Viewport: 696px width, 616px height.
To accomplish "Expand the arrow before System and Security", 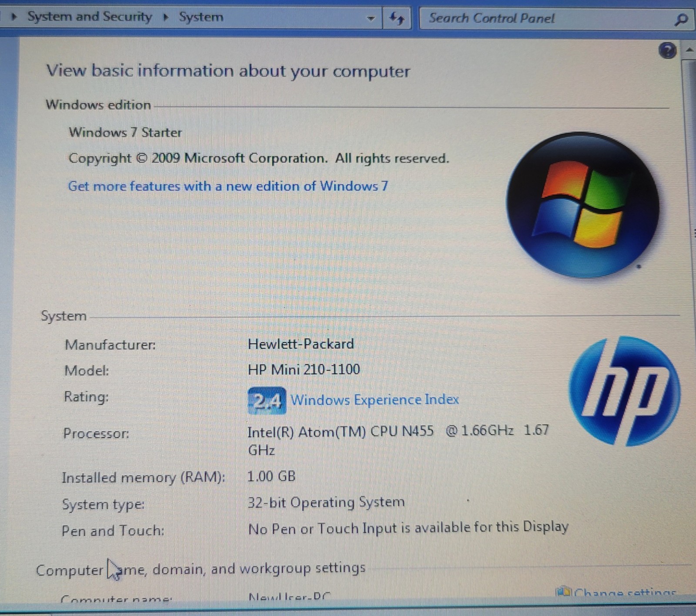I will pyautogui.click(x=14, y=17).
